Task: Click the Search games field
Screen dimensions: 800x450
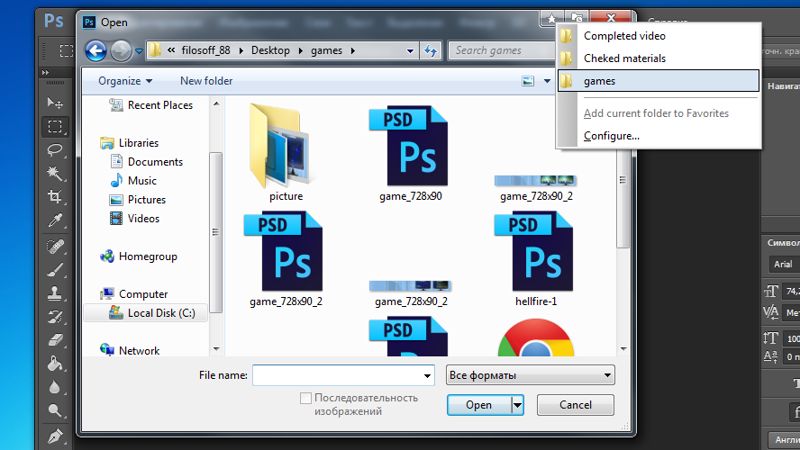Action: click(x=502, y=51)
